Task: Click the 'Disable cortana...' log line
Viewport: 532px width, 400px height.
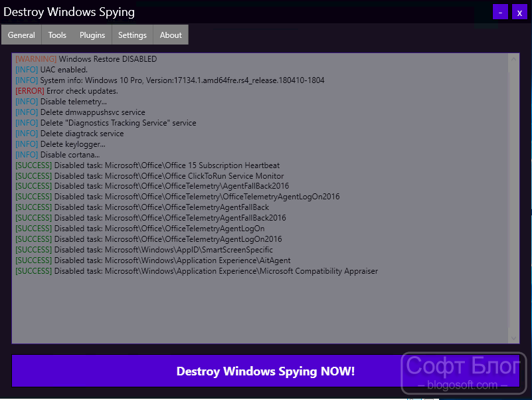Action: pyautogui.click(x=58, y=155)
